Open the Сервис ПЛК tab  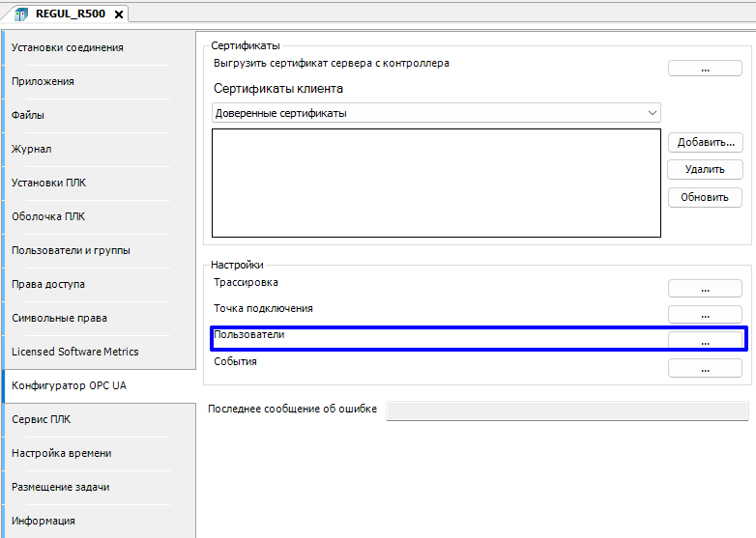tap(41, 419)
